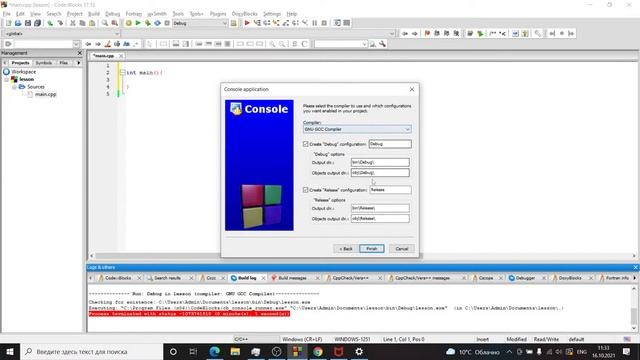
Task: Click the Jump forward arrow icon
Action: pos(415,33)
